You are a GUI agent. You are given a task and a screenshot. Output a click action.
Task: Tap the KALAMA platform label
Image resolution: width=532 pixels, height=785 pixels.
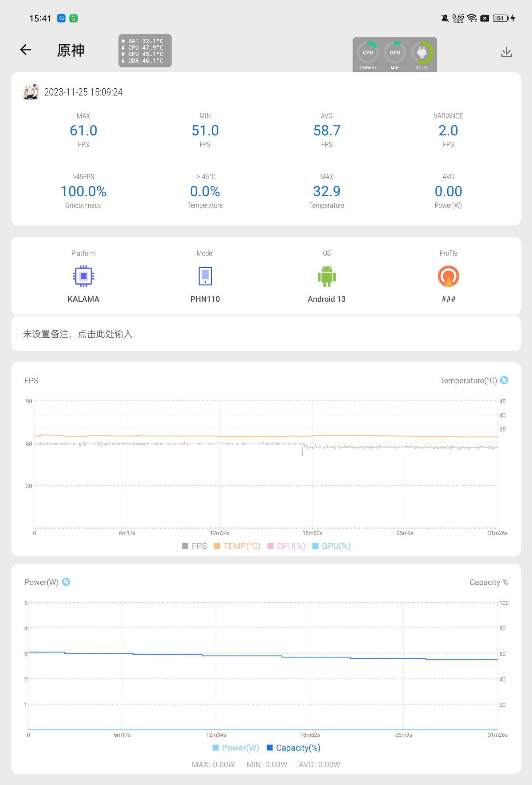[x=84, y=299]
